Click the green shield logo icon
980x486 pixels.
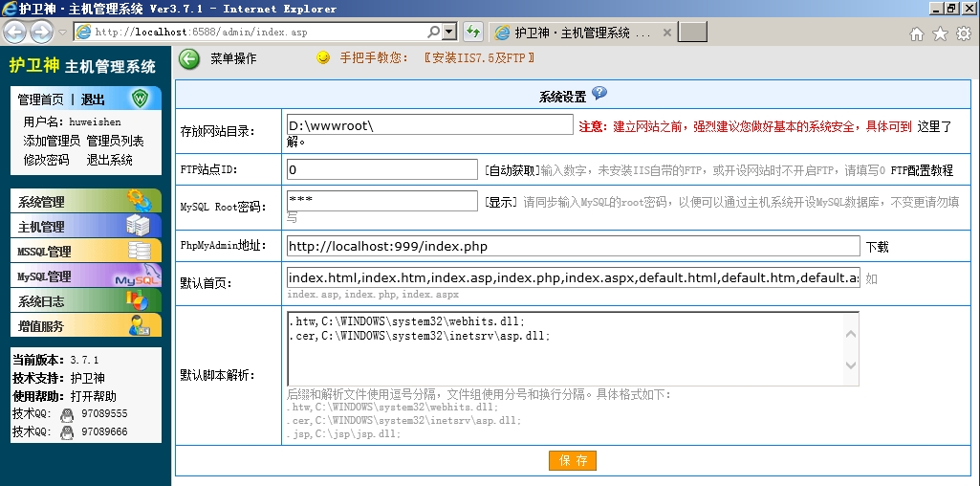tap(142, 99)
